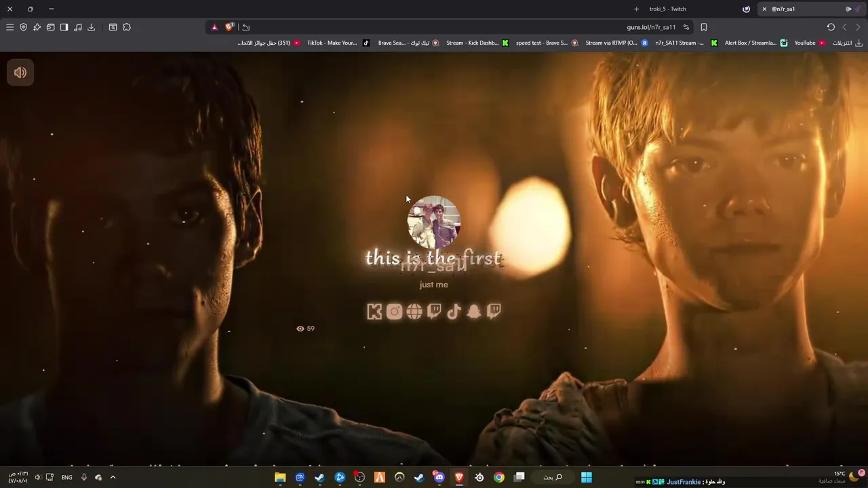Open Stream - Kick Dashboard bookmark
This screenshot has height=488, width=868.
[477, 43]
